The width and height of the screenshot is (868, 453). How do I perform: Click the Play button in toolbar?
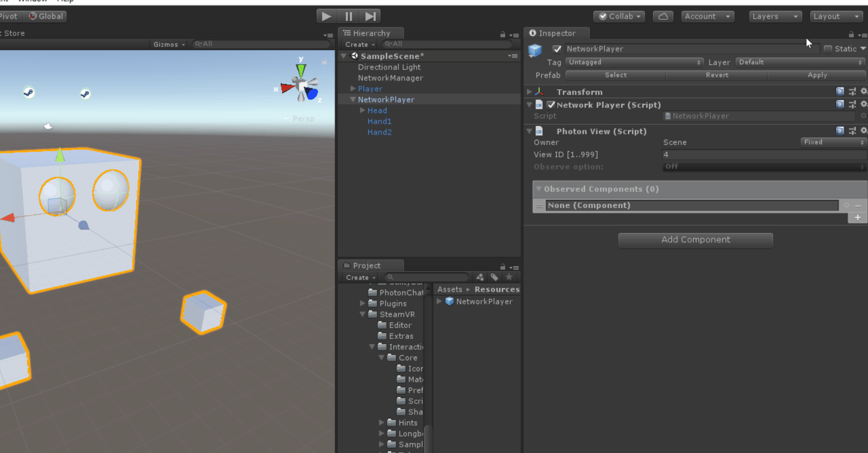[x=327, y=17]
